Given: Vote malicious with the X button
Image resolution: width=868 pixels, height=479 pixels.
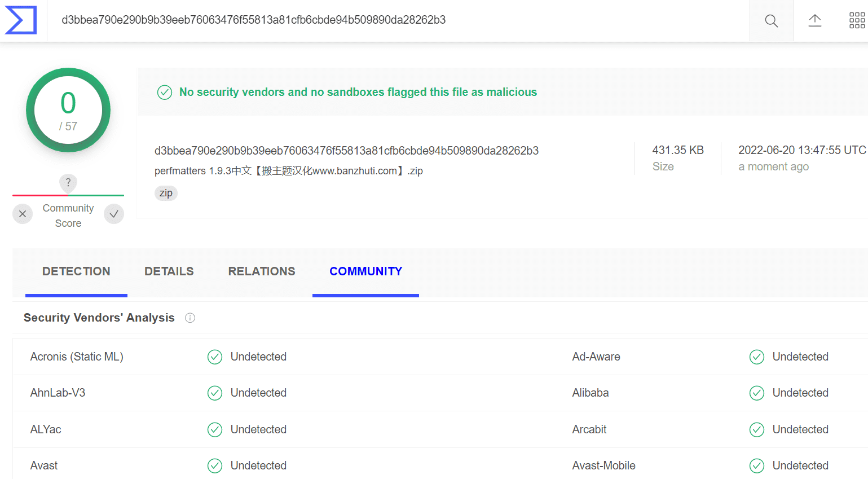Looking at the screenshot, I should pos(23,214).
